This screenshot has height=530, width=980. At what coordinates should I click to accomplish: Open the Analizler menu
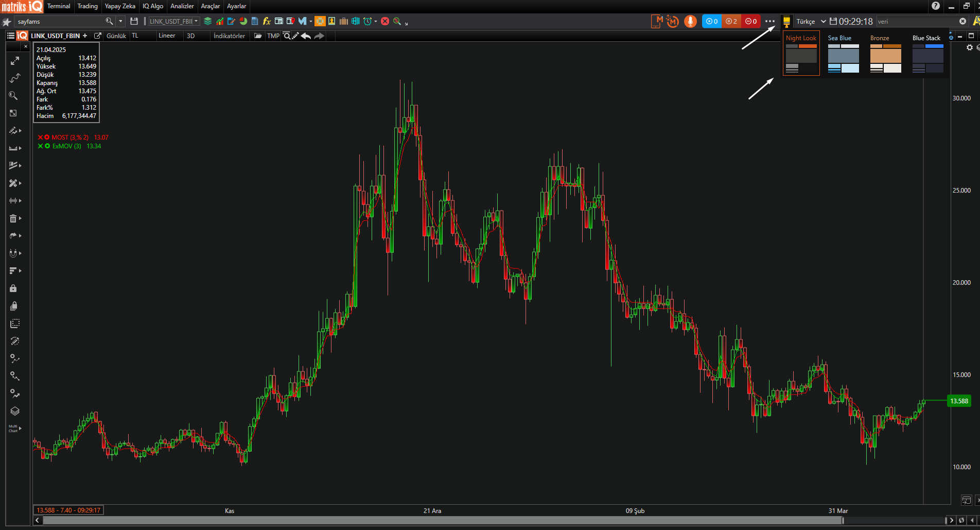tap(182, 6)
